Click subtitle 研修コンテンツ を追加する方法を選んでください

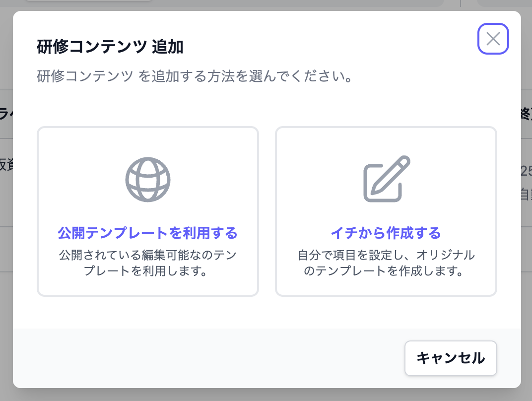tap(195, 76)
